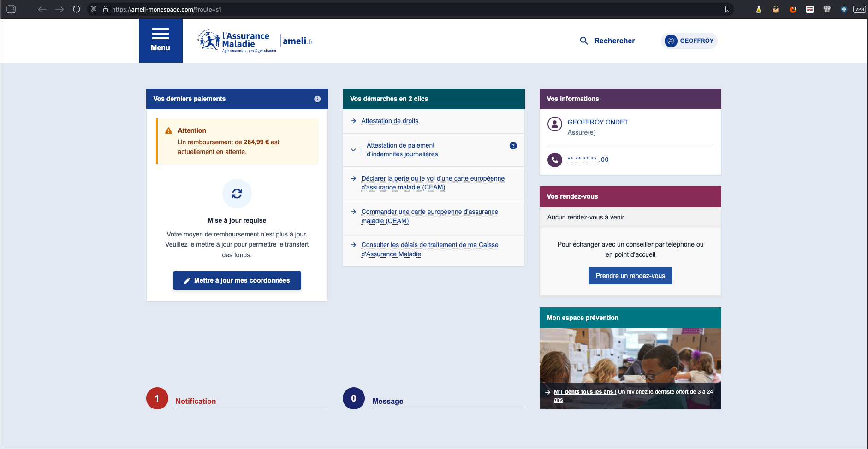
Task: Click the phone icon in Vos informations
Action: pyautogui.click(x=555, y=160)
